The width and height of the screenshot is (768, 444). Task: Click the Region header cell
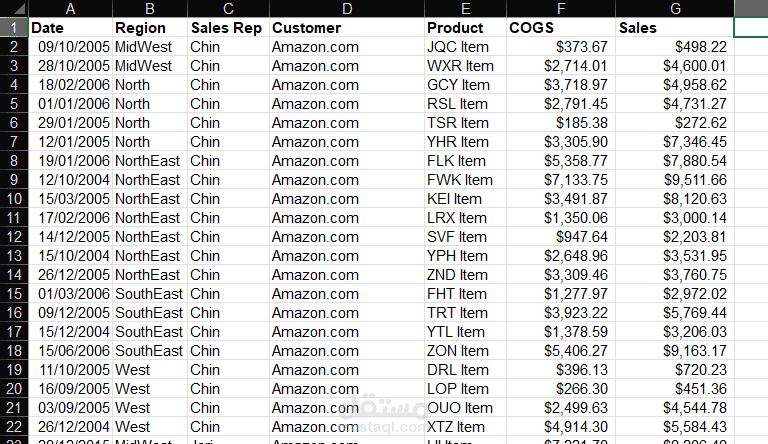coord(150,27)
